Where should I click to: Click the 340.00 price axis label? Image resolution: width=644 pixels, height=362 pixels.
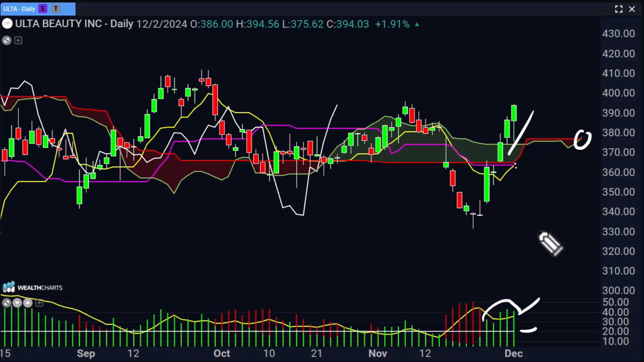pyautogui.click(x=618, y=212)
